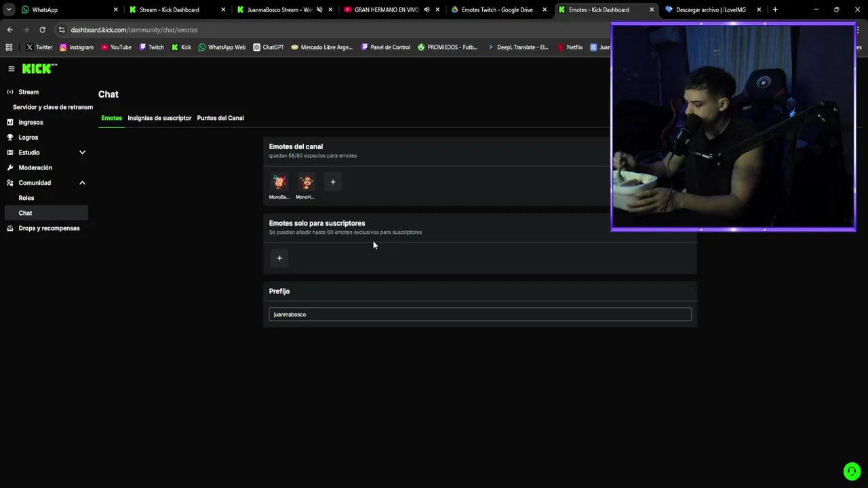Mute the GRAN HERMANO tab audio icon
This screenshot has height=488, width=868.
coord(427,9)
